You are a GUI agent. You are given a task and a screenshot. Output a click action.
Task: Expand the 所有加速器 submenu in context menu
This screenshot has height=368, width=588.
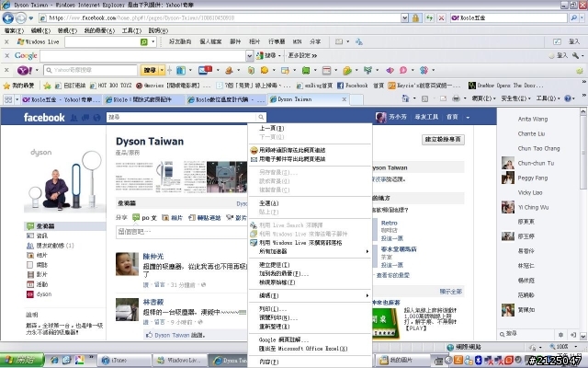310,251
